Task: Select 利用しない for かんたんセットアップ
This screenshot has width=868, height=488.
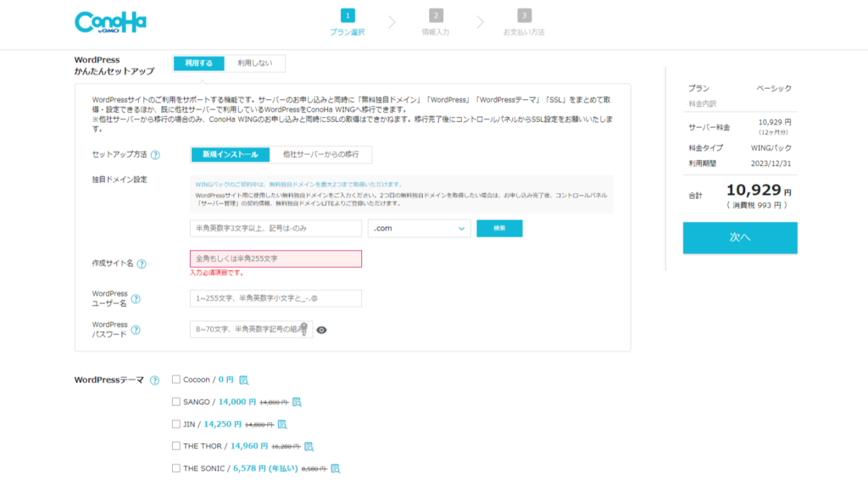Action: click(254, 64)
